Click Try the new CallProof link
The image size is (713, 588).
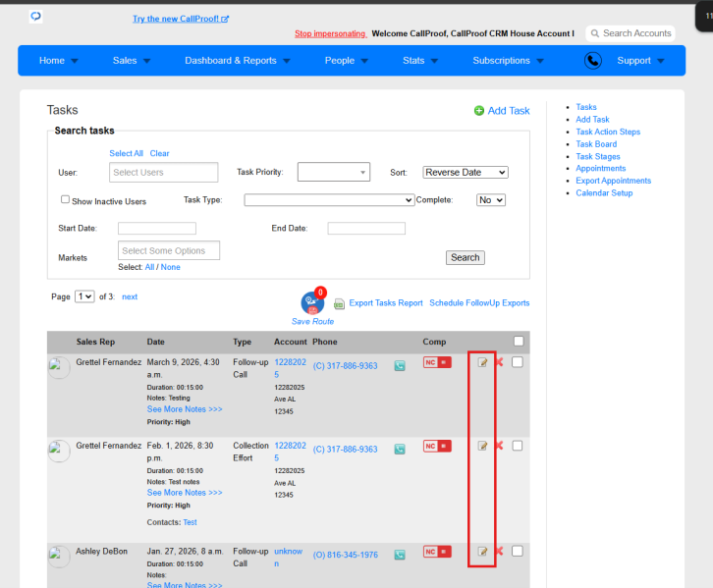[181, 19]
